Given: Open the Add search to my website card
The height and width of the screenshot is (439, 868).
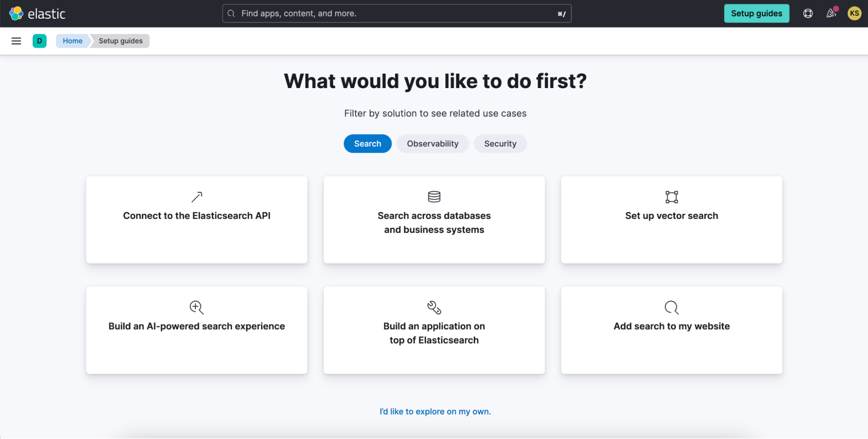Looking at the screenshot, I should (x=671, y=330).
